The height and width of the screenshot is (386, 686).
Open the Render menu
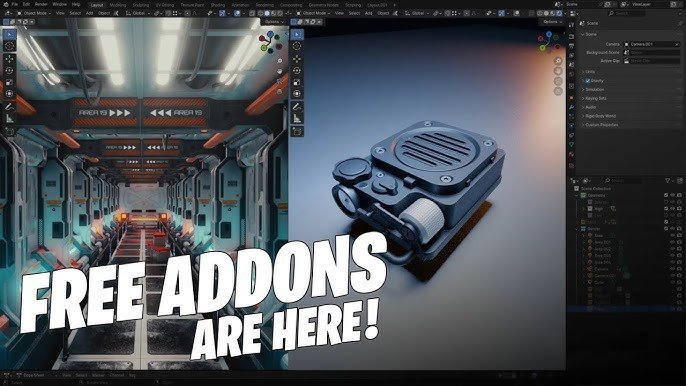pyautogui.click(x=41, y=4)
